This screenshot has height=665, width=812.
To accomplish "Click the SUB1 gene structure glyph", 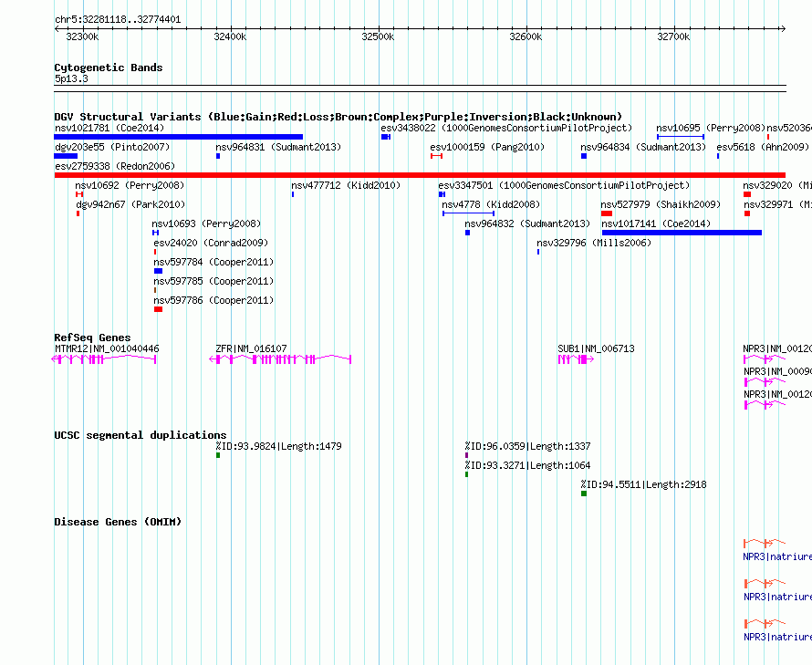I will click(x=576, y=359).
